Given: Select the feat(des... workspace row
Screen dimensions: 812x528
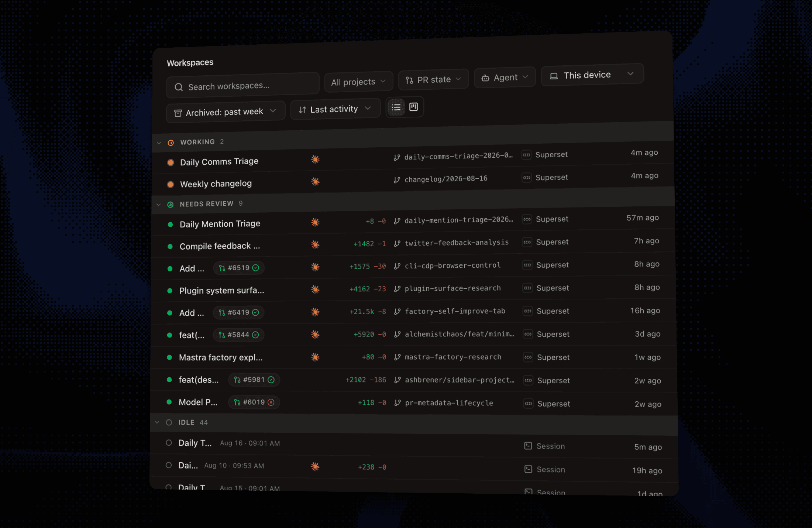Looking at the screenshot, I should [413, 380].
